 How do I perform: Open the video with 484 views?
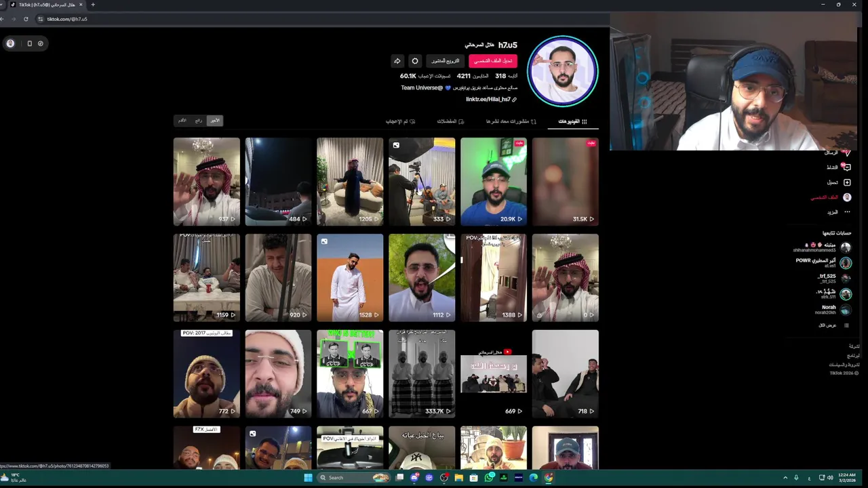pos(278,182)
